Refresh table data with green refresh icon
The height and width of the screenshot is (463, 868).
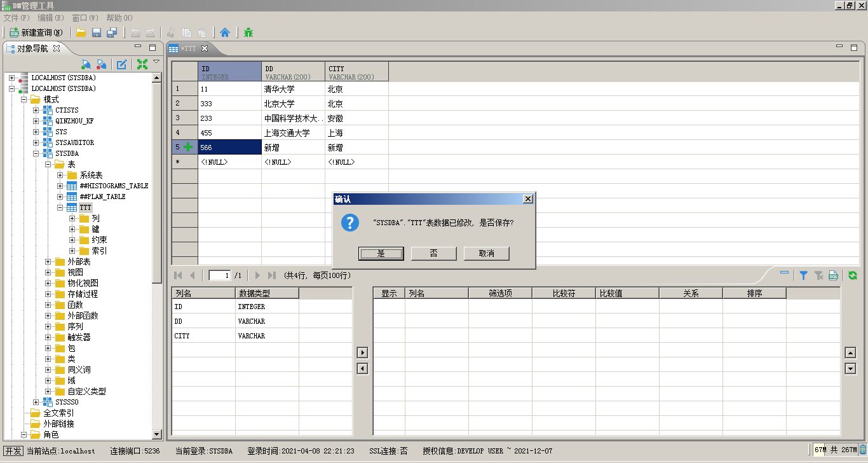pos(853,275)
